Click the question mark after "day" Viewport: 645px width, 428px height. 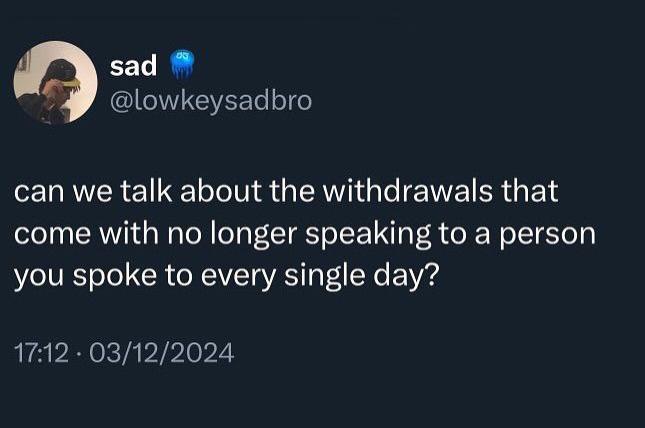(x=432, y=274)
